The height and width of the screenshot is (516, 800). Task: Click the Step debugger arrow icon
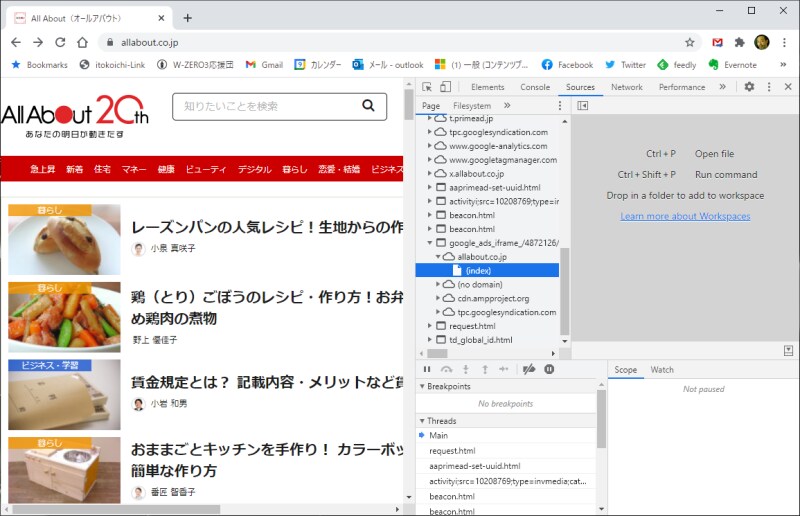click(x=504, y=369)
